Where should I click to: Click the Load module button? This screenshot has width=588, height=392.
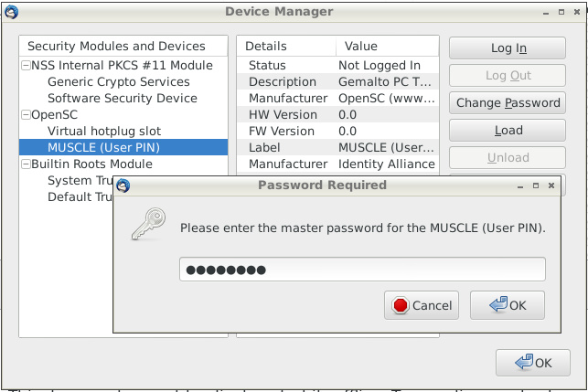point(508,131)
